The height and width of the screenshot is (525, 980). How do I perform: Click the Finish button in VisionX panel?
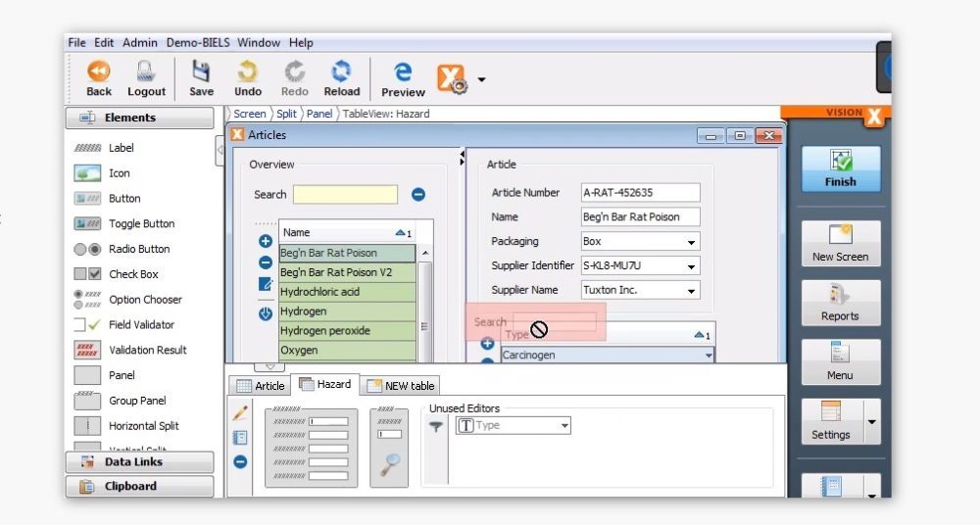[x=840, y=168]
